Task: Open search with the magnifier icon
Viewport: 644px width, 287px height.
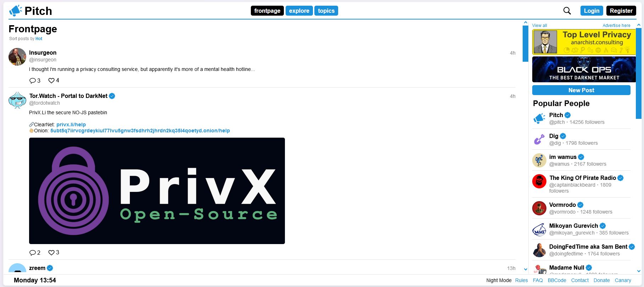Action: (x=567, y=11)
